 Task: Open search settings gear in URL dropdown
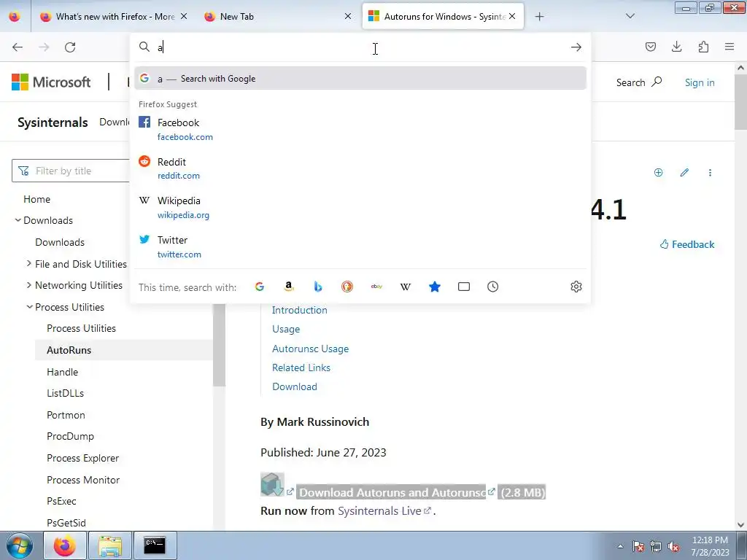(576, 287)
